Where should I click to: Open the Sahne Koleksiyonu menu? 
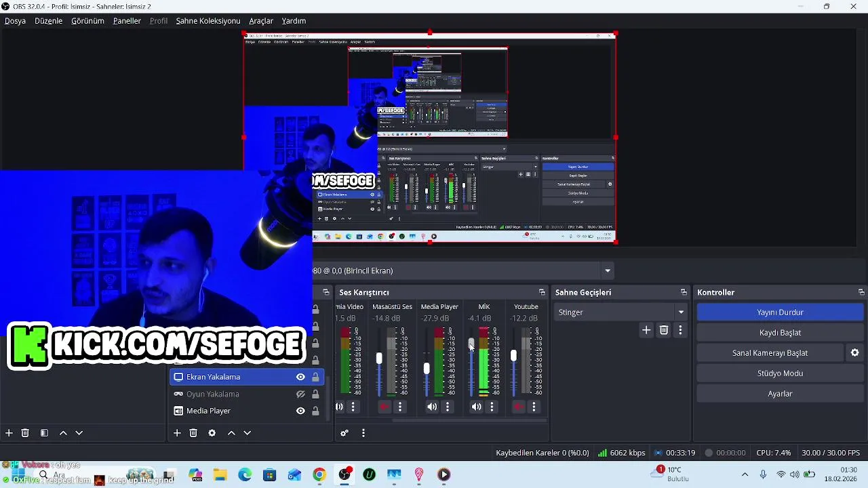click(208, 21)
